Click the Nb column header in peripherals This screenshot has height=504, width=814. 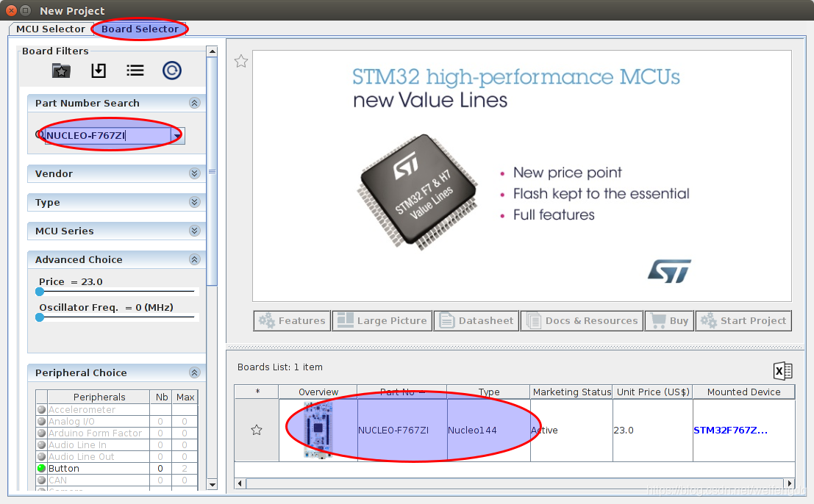[162, 397]
